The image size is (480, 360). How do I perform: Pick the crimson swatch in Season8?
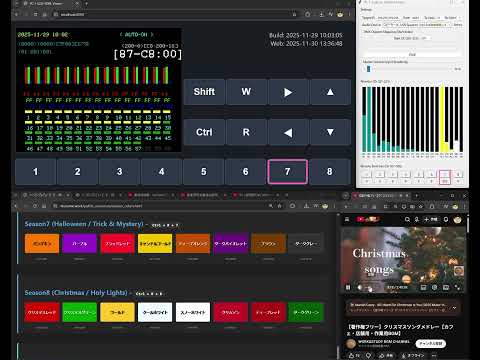(x=231, y=312)
